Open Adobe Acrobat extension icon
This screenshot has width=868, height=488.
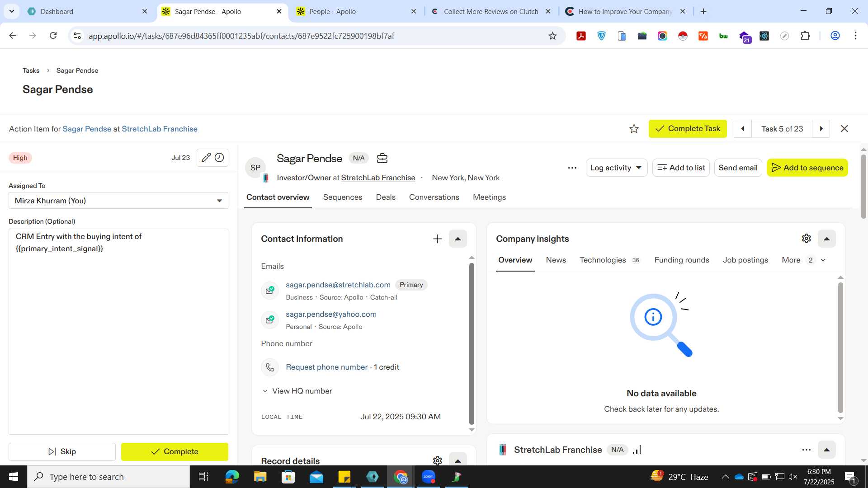581,36
